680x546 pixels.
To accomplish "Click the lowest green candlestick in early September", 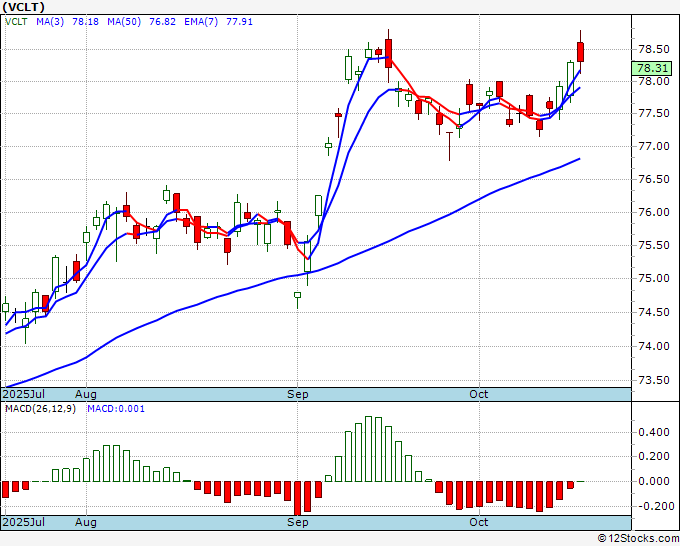I will point(298,295).
